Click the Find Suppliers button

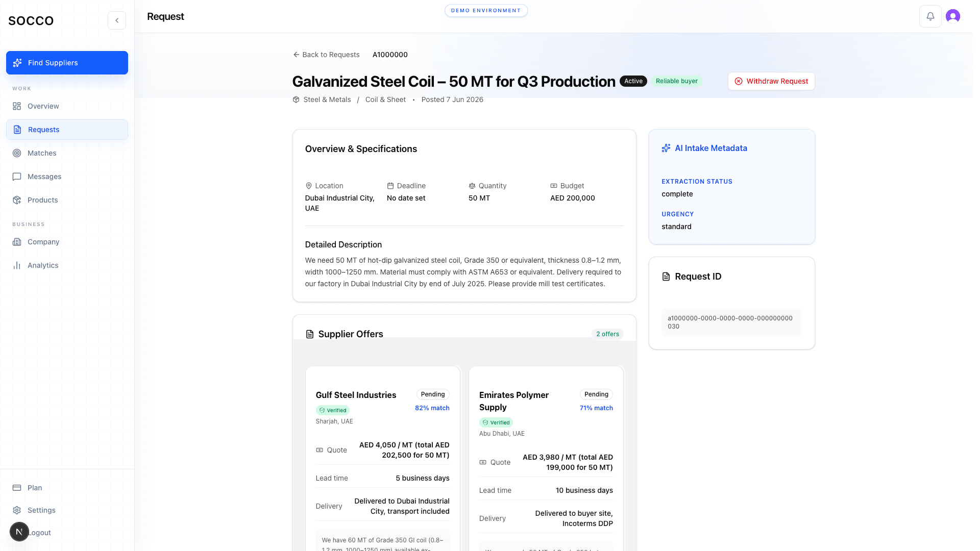tap(67, 63)
